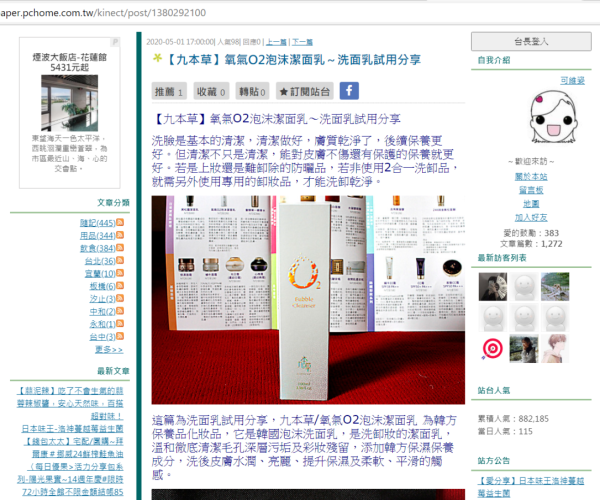Open the 汐止(3) category link
This screenshot has width=600, height=500.
click(102, 298)
